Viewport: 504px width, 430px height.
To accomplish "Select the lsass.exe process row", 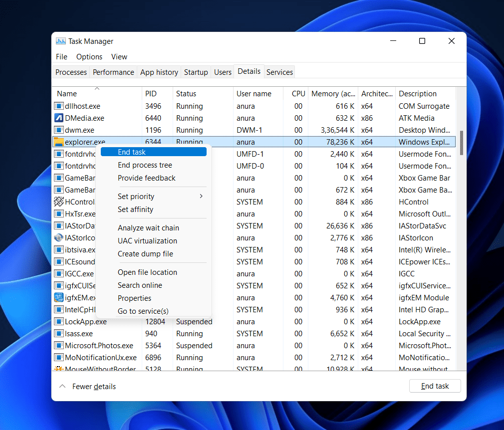I will tap(79, 334).
